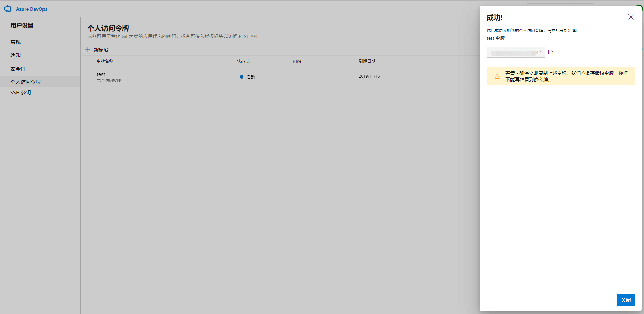Open the Azure DevOps home link text
644x314 pixels.
click(31, 9)
